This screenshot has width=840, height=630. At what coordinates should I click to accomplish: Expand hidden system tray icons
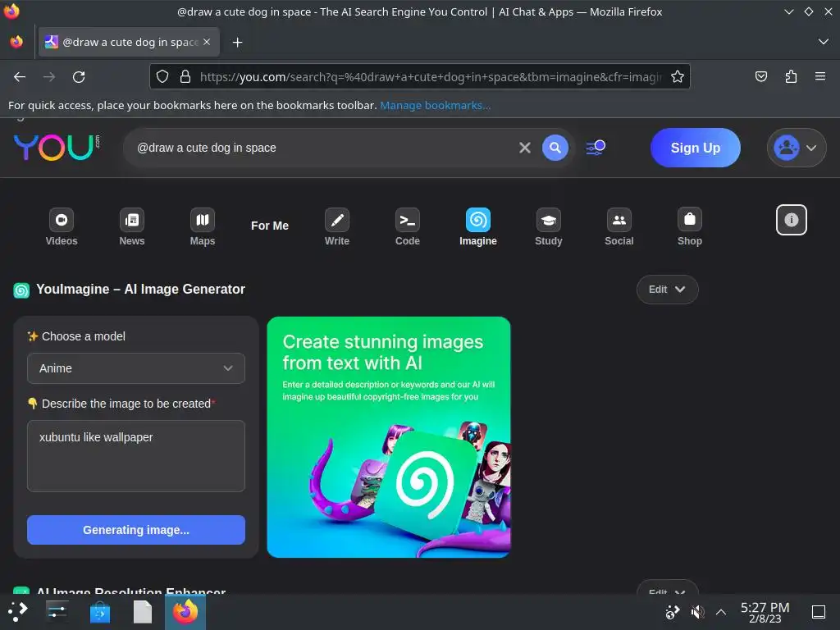[x=721, y=612]
